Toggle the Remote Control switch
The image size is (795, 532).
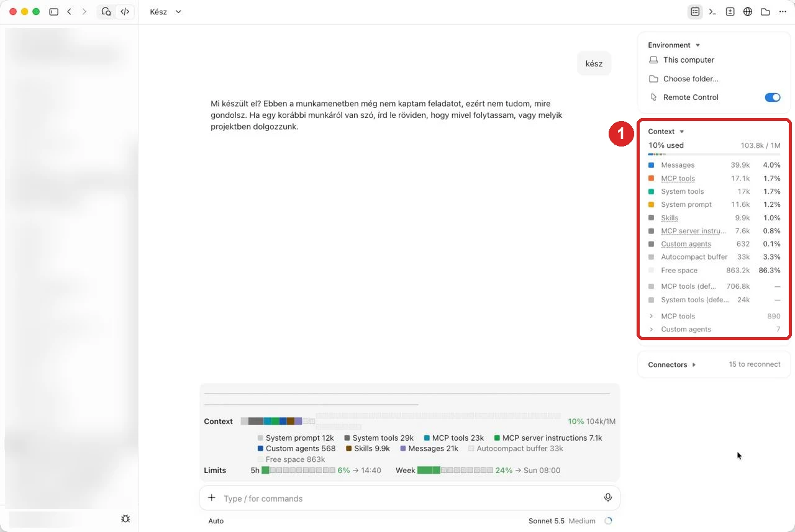[773, 97]
